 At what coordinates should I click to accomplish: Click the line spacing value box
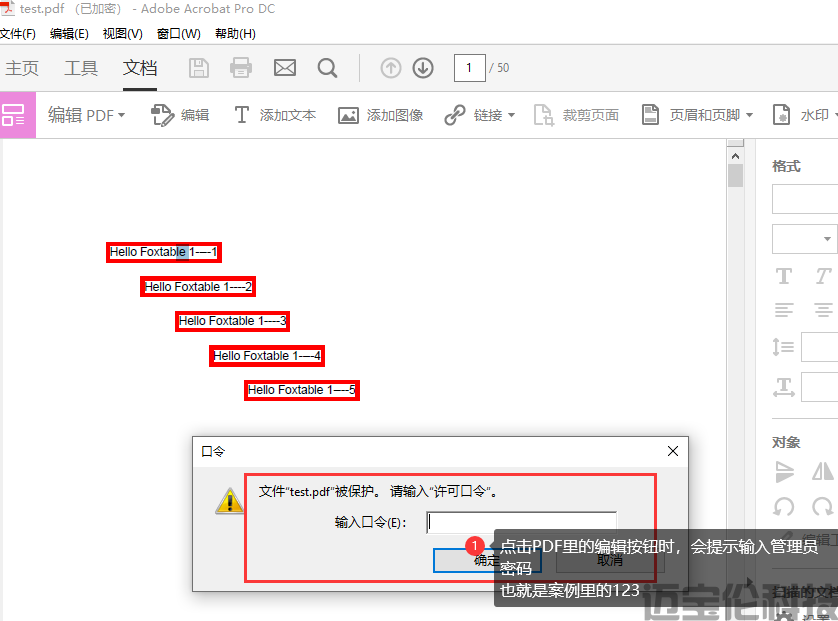pyautogui.click(x=820, y=347)
